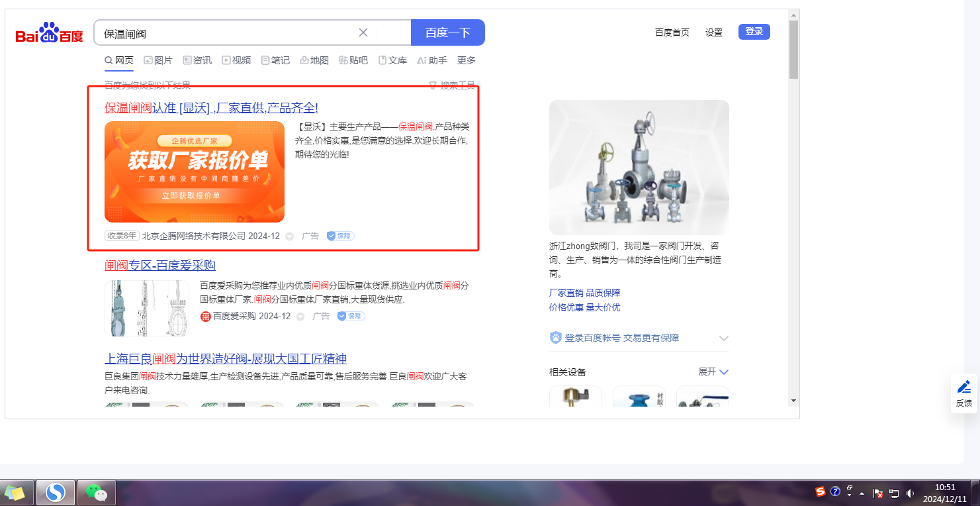Open the orange 获取厂家报价单 banner image
The width and height of the screenshot is (980, 506).
pos(195,172)
